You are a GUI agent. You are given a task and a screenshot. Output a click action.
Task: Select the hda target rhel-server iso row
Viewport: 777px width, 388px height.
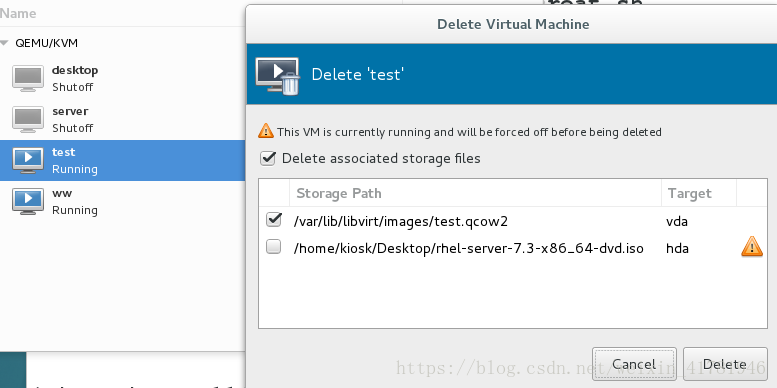(512, 247)
